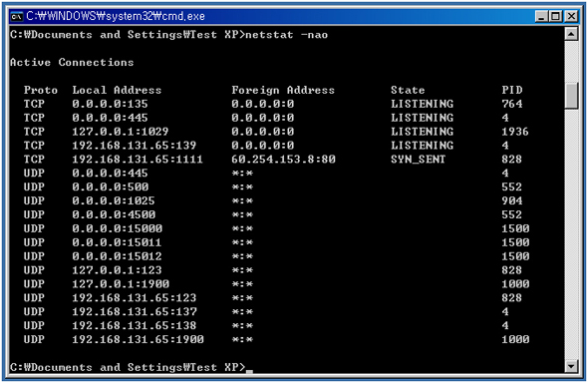The height and width of the screenshot is (383, 588).
Task: Click local address 192.168.131.65:1111
Action: pos(138,160)
